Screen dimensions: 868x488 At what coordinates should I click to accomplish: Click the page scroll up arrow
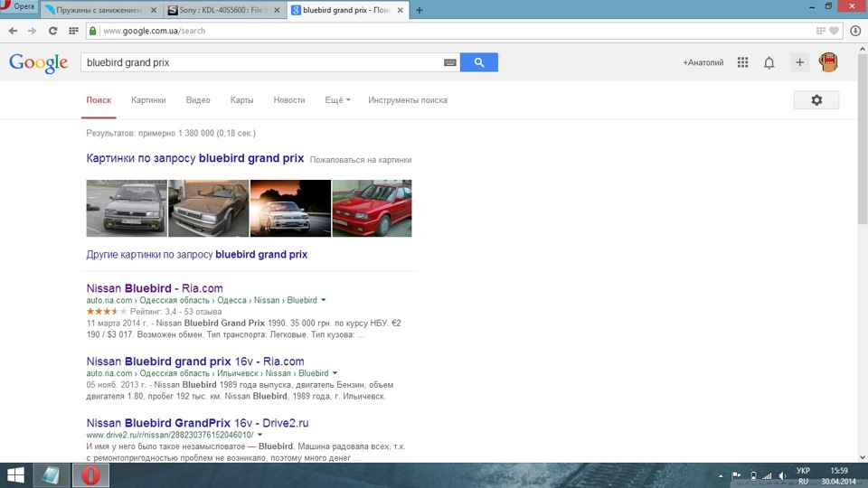point(863,49)
